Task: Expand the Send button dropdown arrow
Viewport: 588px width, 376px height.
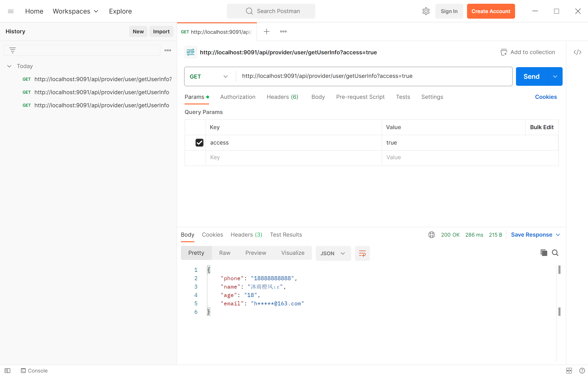Action: point(555,76)
